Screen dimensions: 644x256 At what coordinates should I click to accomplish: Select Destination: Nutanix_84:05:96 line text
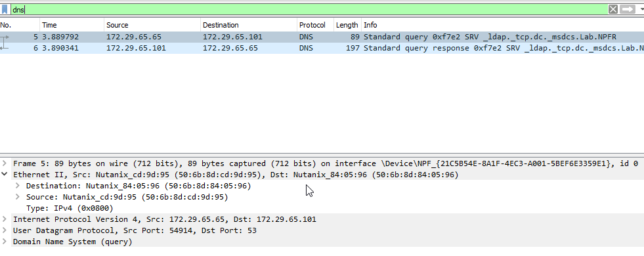coord(139,186)
